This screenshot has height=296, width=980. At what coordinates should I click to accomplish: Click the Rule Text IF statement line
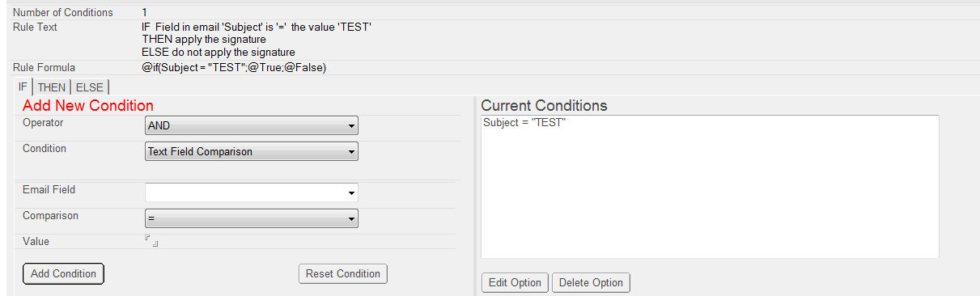point(257,27)
